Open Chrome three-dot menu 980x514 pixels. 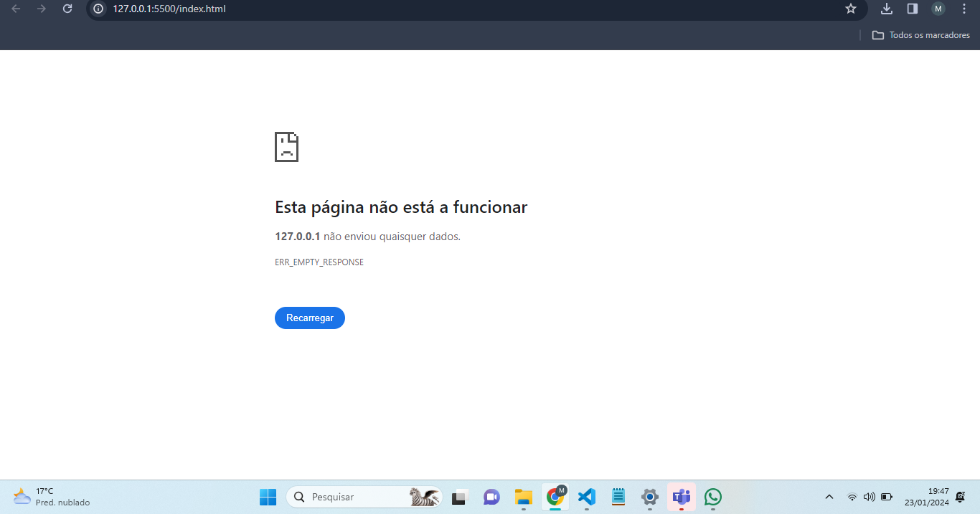(964, 9)
